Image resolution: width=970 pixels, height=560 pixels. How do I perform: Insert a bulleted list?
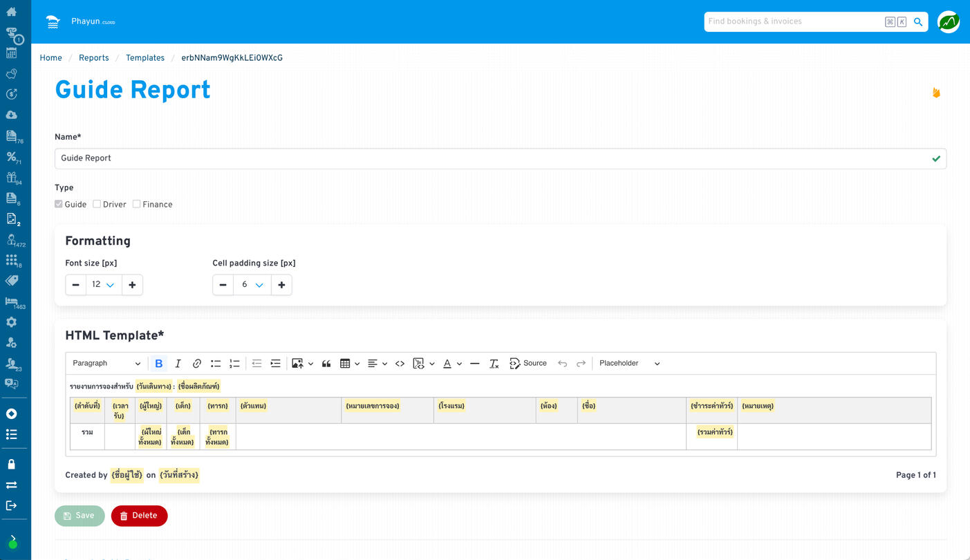coord(216,364)
